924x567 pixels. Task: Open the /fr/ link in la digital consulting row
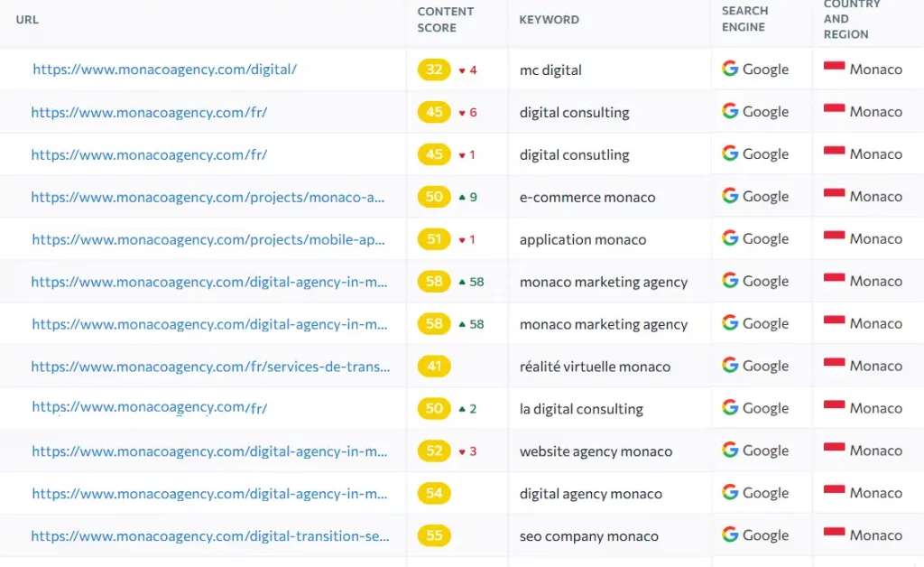pos(150,407)
